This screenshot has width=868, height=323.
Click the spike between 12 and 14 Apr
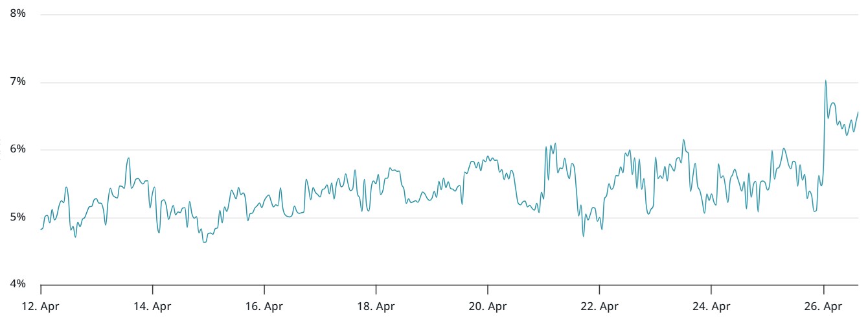pyautogui.click(x=128, y=158)
